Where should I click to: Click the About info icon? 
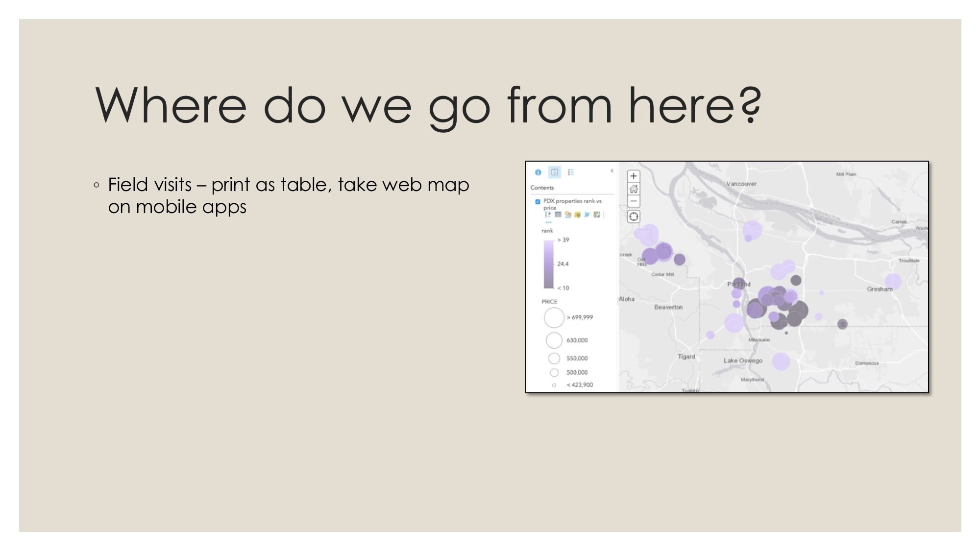(x=538, y=172)
